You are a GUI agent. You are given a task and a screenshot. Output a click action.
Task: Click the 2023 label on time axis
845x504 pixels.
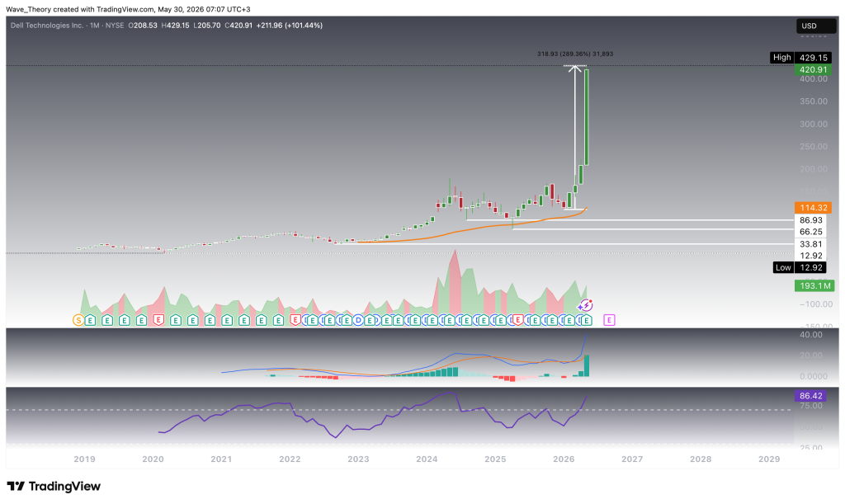coord(358,459)
